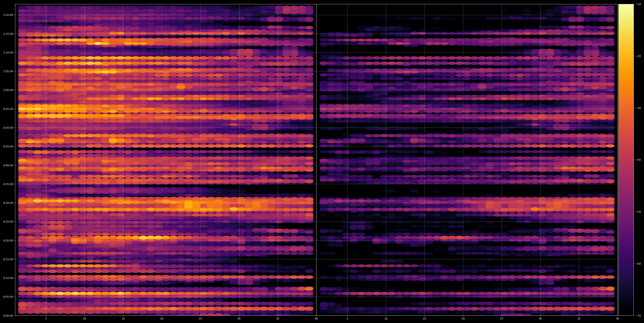Select the 0:20:00 time label
Image resolution: width=644 pixels, height=323 pixels.
pyautogui.click(x=8, y=240)
